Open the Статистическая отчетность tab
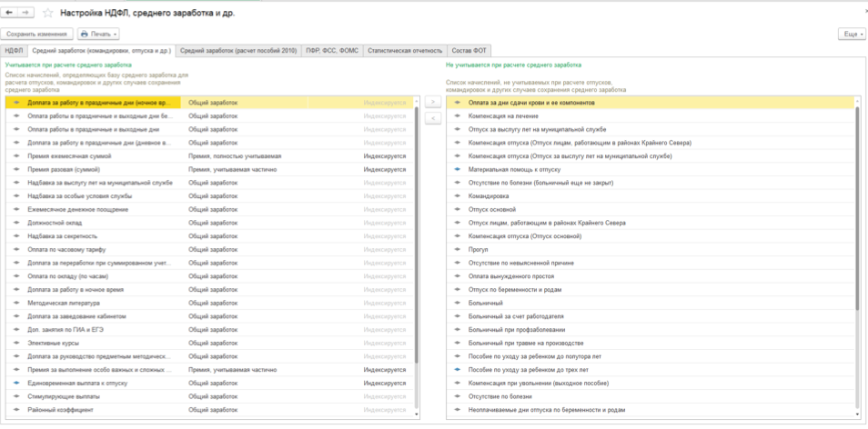Viewport: 868px width, 429px height. click(x=405, y=51)
